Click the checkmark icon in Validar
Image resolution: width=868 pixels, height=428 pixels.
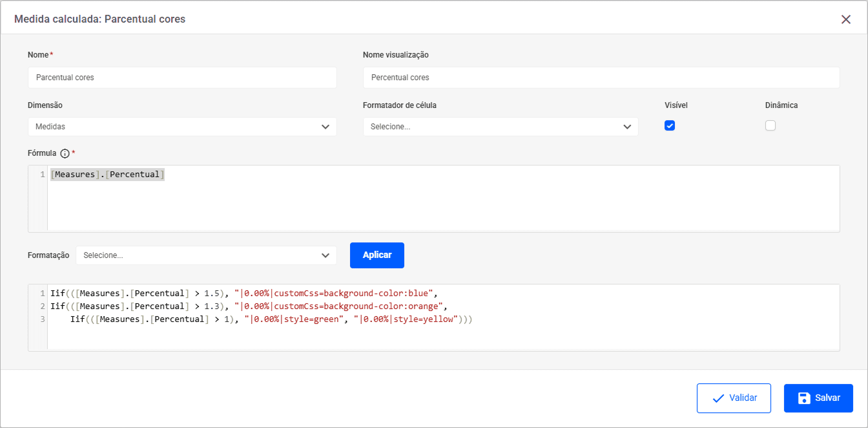[x=718, y=398]
